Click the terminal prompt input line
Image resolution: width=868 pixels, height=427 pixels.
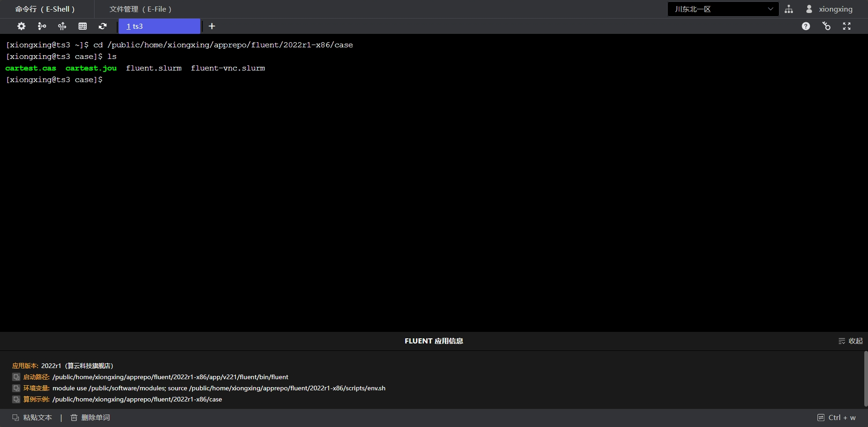(54, 80)
